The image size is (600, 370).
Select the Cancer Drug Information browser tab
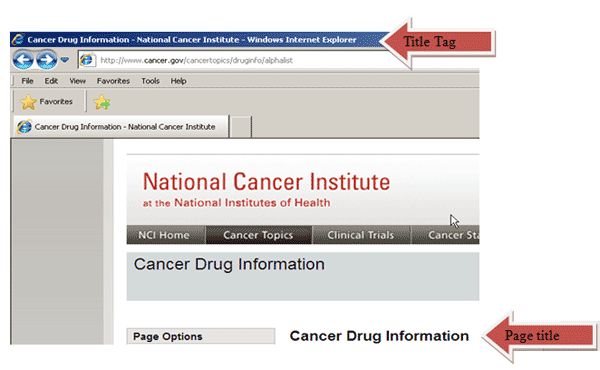(x=121, y=127)
